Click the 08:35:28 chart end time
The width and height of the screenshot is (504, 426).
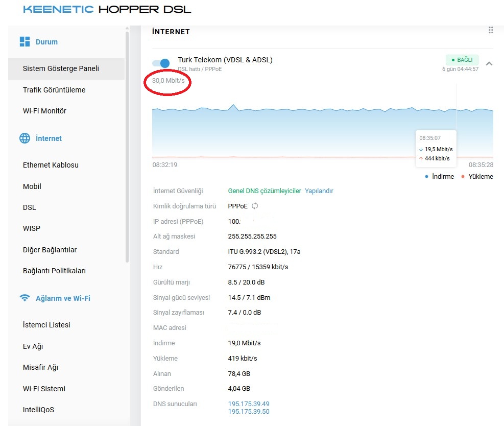click(481, 165)
